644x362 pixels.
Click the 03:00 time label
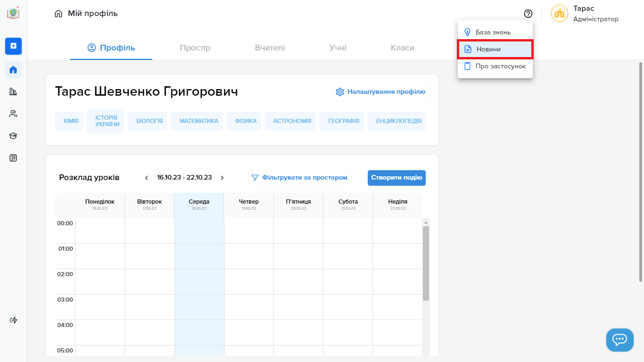coord(65,300)
